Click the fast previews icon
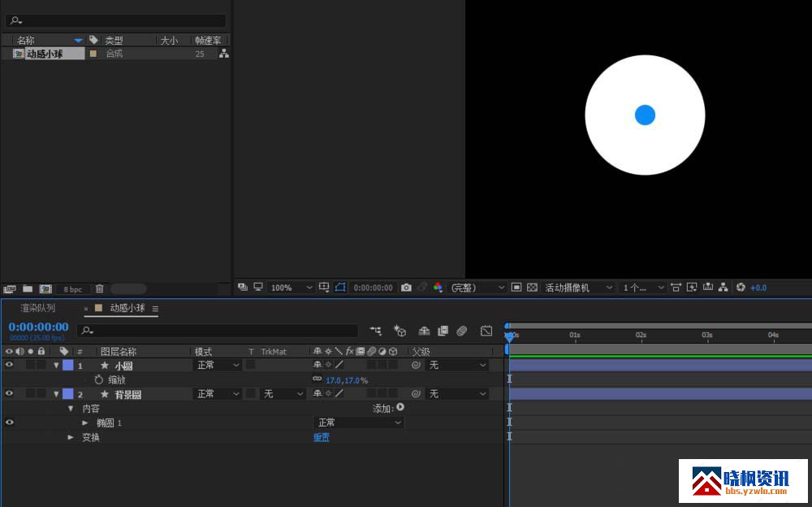812x507 pixels. click(x=692, y=287)
